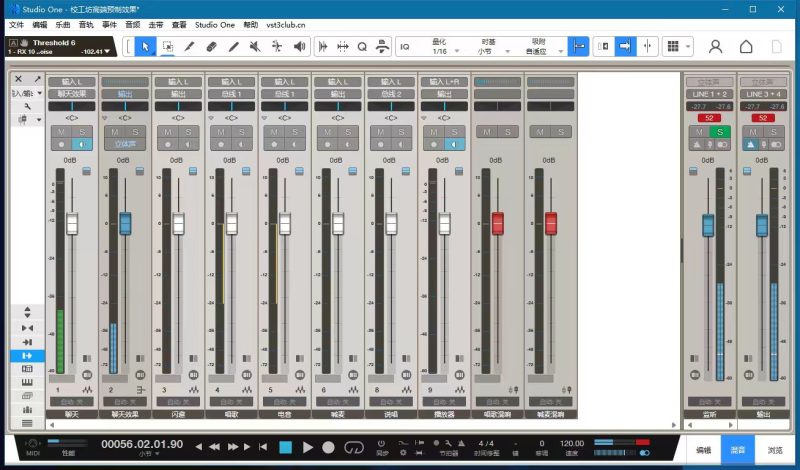Click the 4 / 4 time signature
800x470 pixels.
click(486, 443)
